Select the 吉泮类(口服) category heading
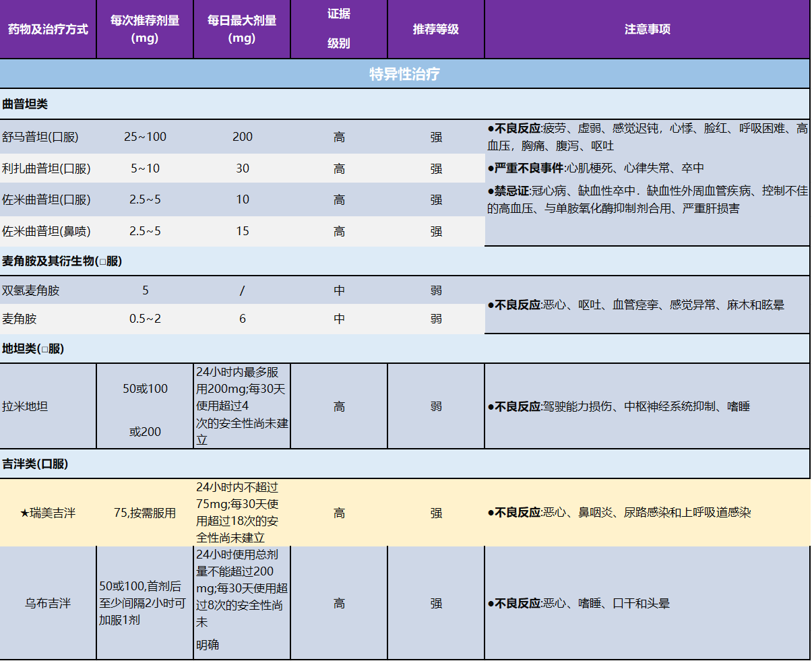The width and height of the screenshot is (812, 661). coord(35,464)
